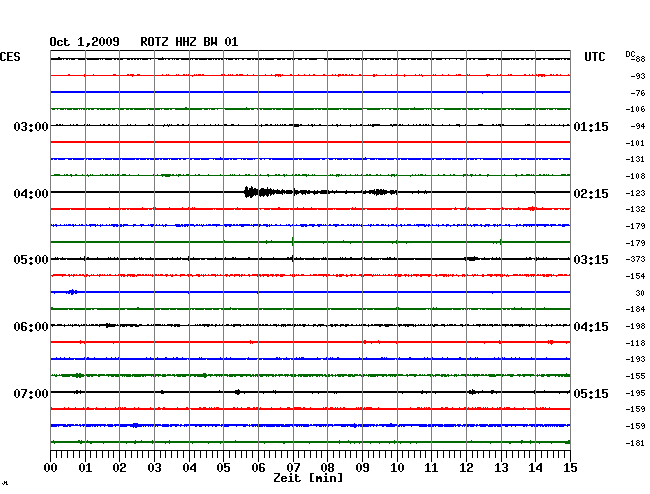Click the "Zeit [min]" axis title
This screenshot has width=650, height=494.
click(x=308, y=478)
